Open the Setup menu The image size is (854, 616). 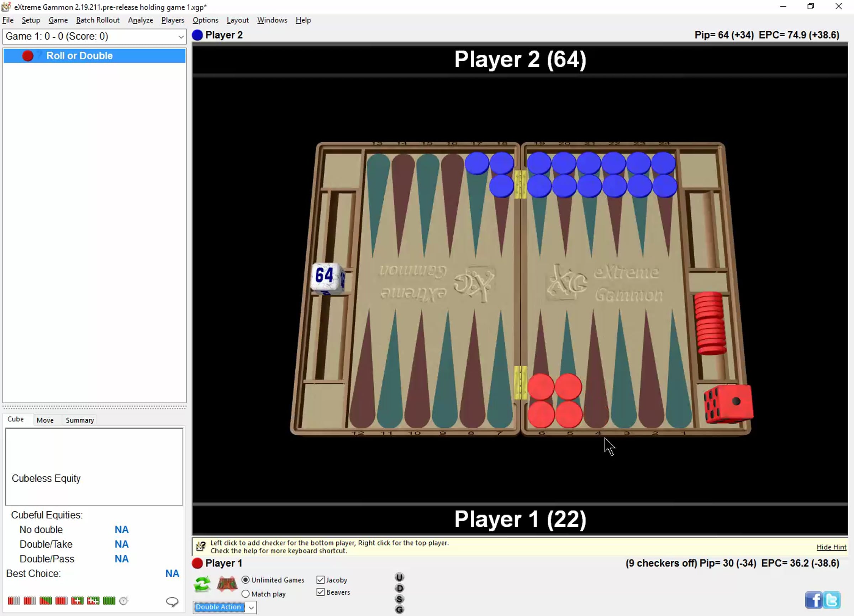click(x=31, y=20)
